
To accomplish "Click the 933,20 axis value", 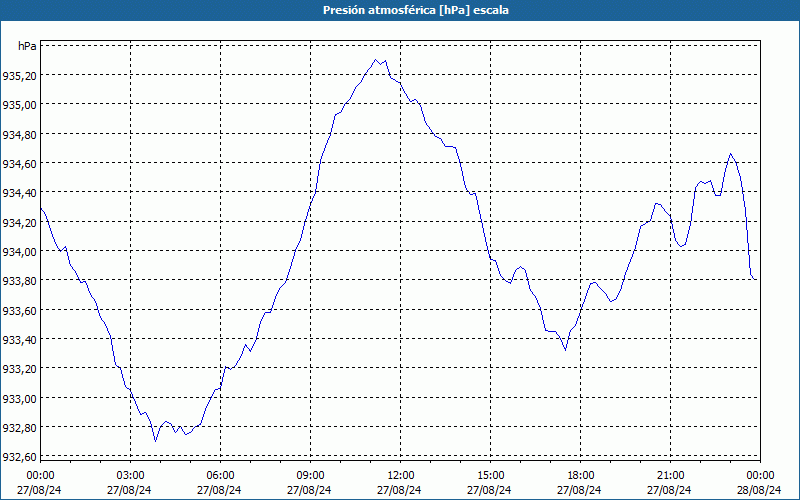I will [20, 369].
